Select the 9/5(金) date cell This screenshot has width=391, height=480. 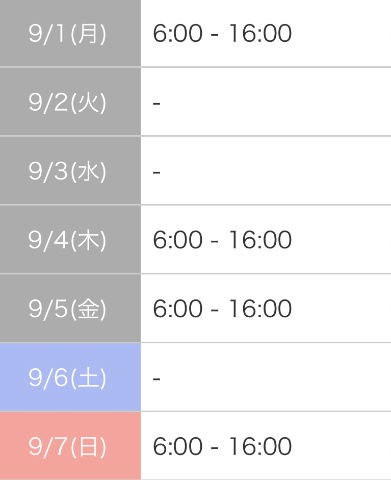(x=70, y=309)
